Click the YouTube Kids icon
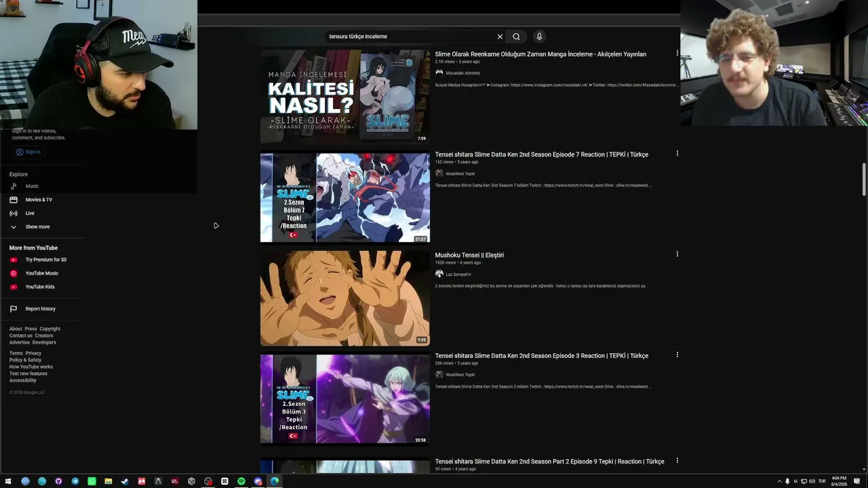This screenshot has height=488, width=868. pyautogui.click(x=14, y=287)
